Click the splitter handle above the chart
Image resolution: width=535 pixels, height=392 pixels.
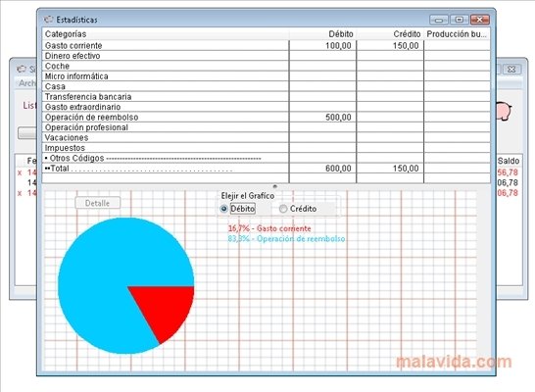click(275, 186)
